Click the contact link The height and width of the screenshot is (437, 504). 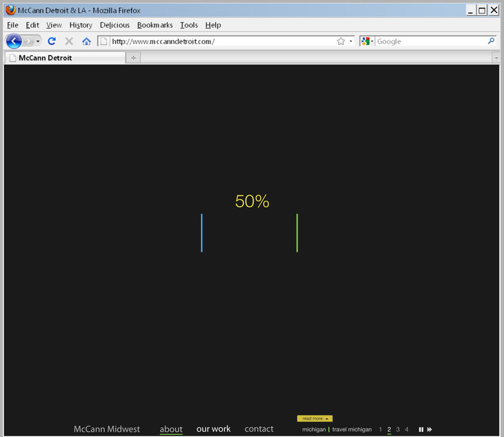[x=259, y=429]
